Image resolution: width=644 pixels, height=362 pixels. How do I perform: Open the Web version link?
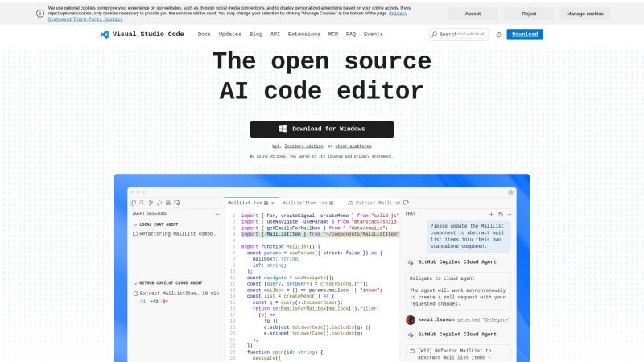(x=276, y=146)
